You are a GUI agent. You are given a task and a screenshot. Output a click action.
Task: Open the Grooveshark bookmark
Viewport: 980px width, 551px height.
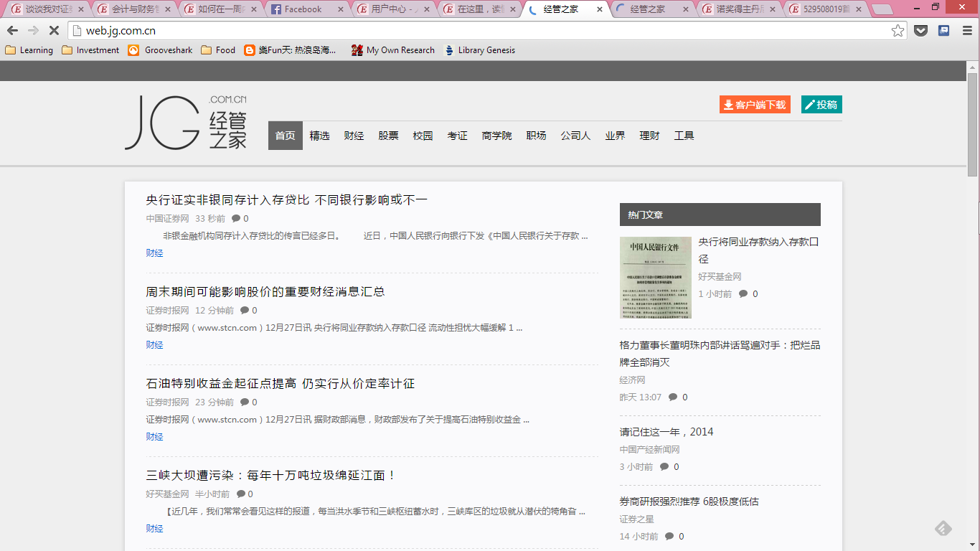point(160,50)
